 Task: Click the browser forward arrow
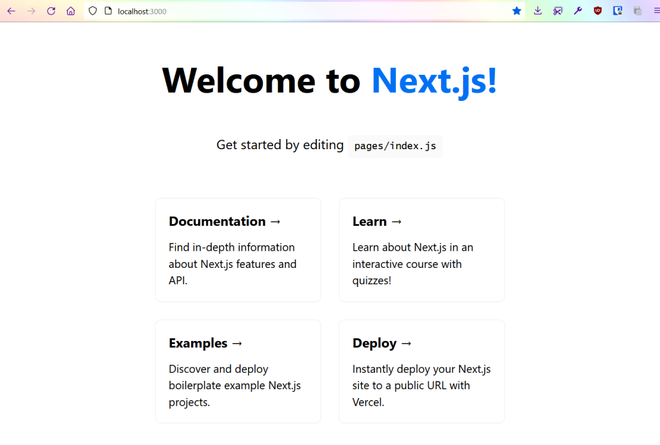(x=31, y=11)
